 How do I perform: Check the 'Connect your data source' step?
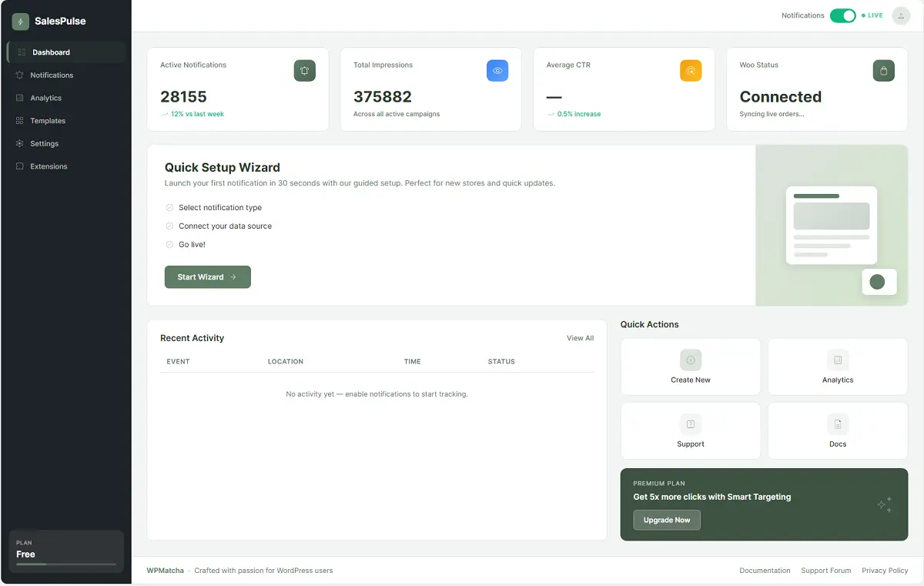point(169,226)
